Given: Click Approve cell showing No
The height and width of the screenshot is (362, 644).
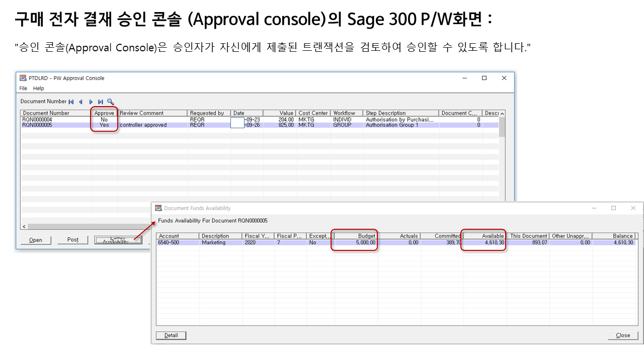Looking at the screenshot, I should [x=104, y=120].
